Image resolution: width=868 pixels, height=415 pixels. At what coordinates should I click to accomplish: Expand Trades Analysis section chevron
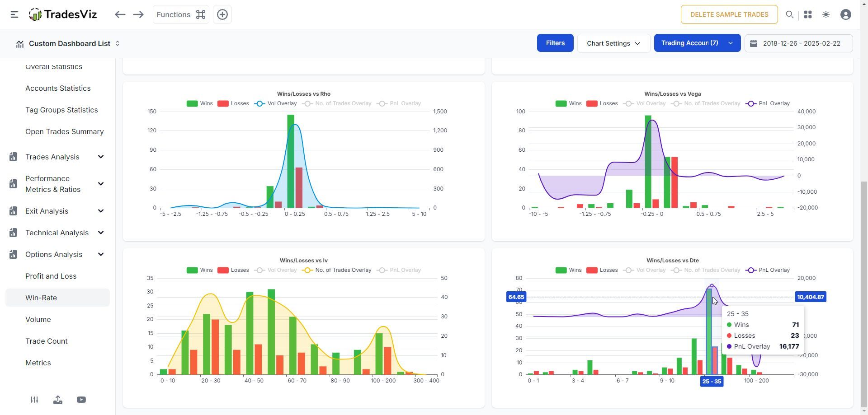tap(101, 157)
